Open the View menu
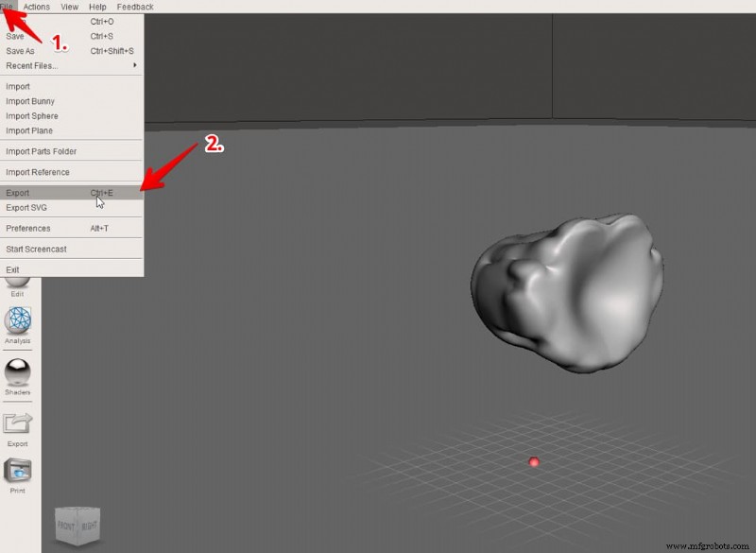756x553 pixels. coord(69,7)
